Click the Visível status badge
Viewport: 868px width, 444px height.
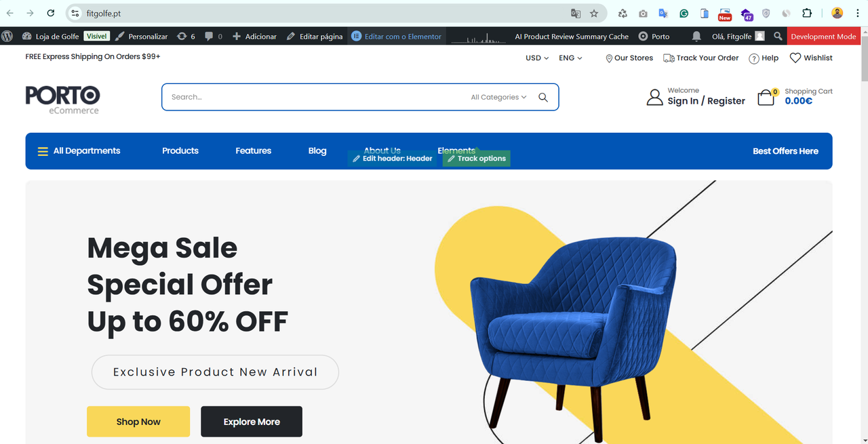pyautogui.click(x=97, y=37)
